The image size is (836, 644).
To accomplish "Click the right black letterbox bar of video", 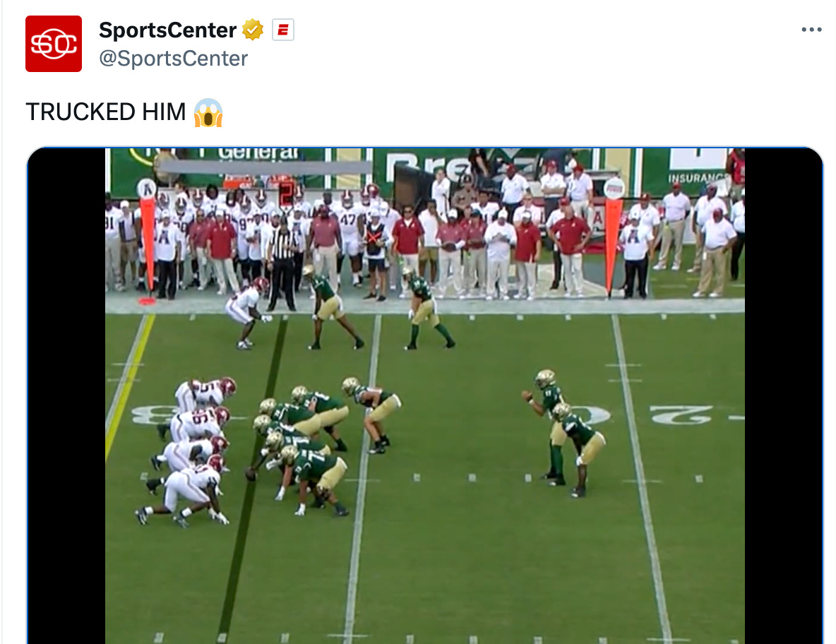I will click(x=784, y=395).
